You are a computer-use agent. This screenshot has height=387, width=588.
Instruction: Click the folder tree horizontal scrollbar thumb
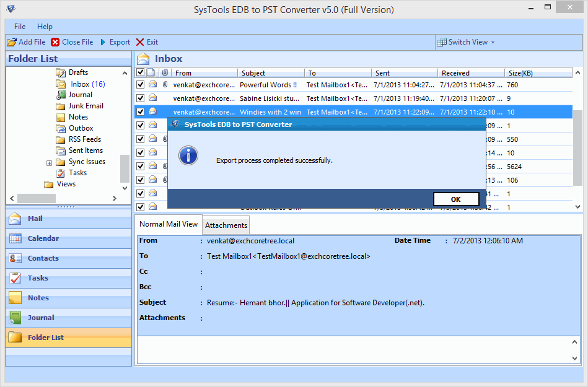click(x=37, y=198)
